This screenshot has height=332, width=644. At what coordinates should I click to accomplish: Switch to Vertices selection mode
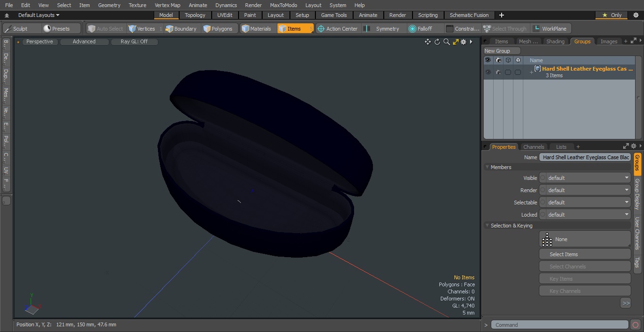[x=145, y=29]
